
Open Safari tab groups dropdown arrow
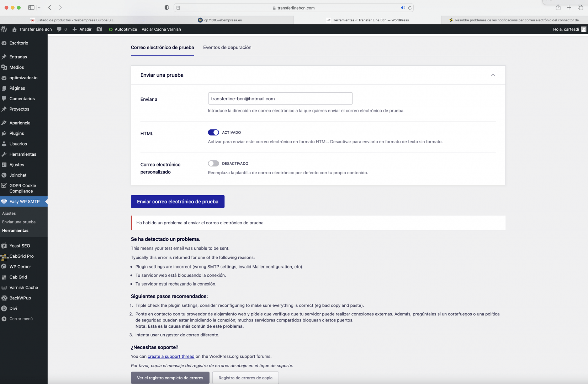pos(39,7)
